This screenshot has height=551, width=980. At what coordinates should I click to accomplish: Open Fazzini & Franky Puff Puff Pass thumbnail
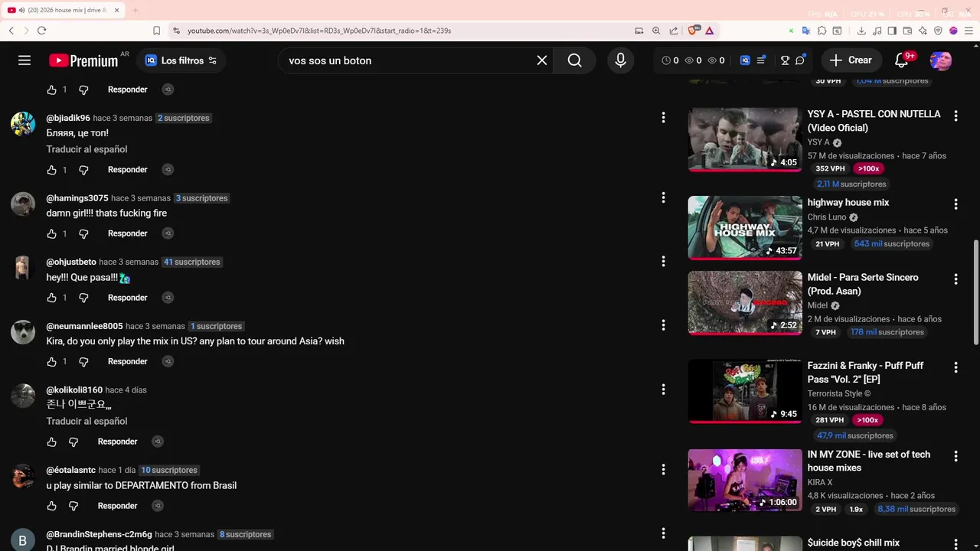pos(745,391)
